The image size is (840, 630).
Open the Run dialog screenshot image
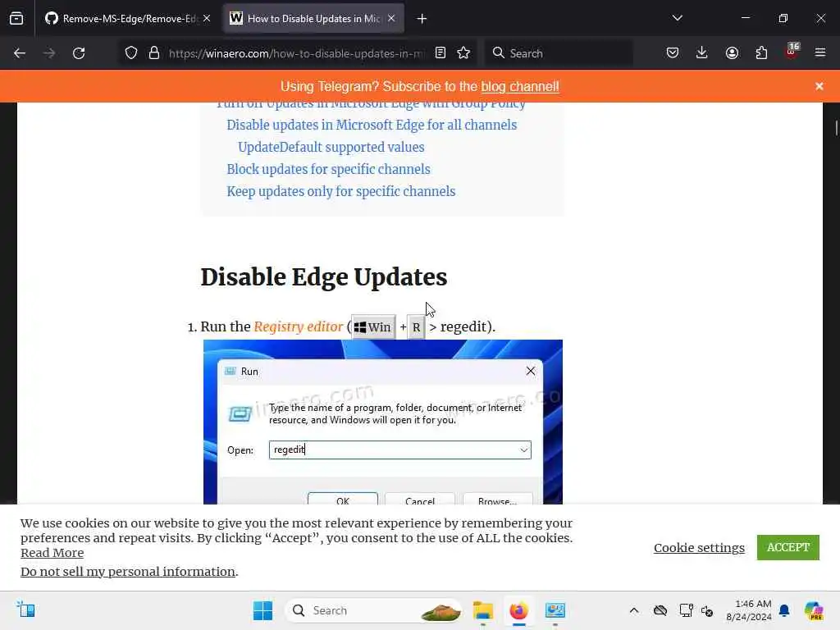click(x=383, y=422)
